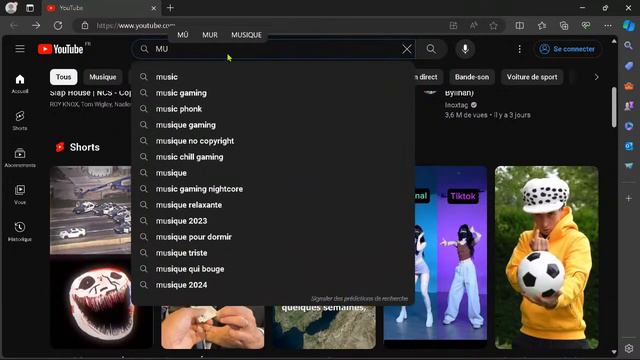Click the scrollbar down arrow
The height and width of the screenshot is (360, 640).
coord(614,352)
